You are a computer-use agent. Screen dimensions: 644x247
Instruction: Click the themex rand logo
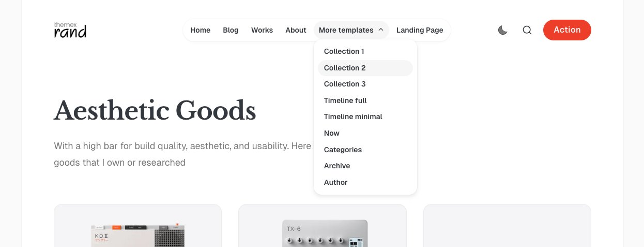click(70, 30)
